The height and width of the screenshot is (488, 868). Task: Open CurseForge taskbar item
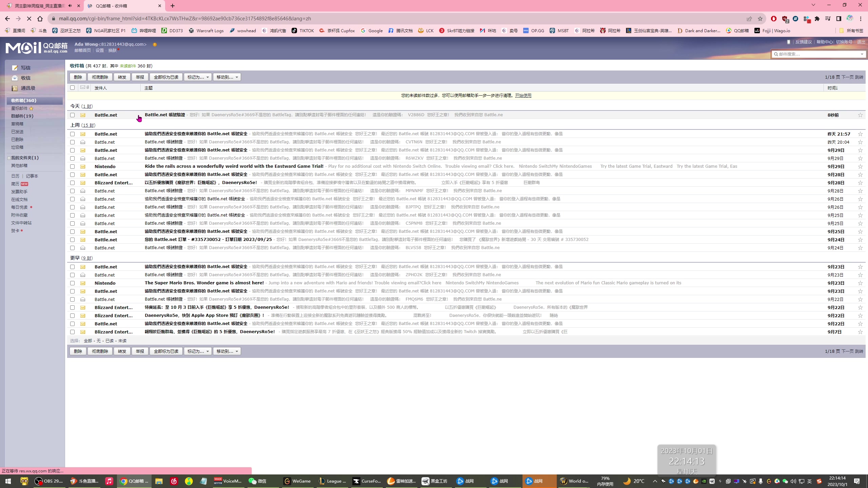(x=367, y=481)
